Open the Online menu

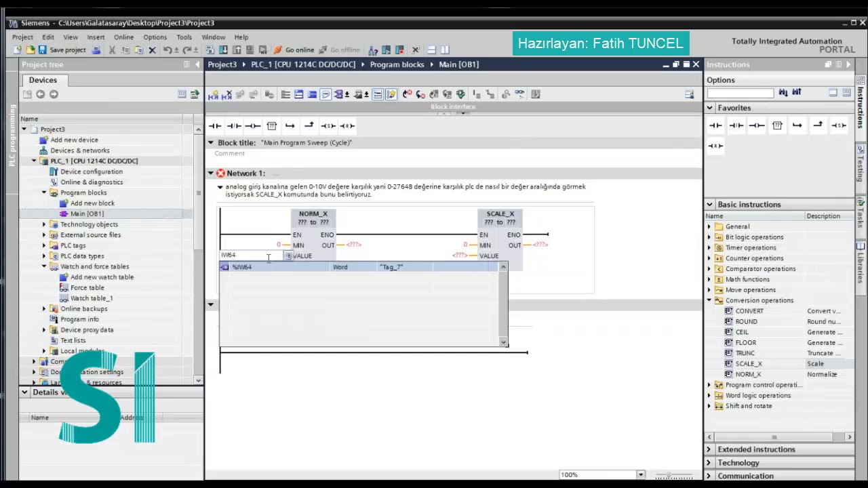pyautogui.click(x=123, y=37)
